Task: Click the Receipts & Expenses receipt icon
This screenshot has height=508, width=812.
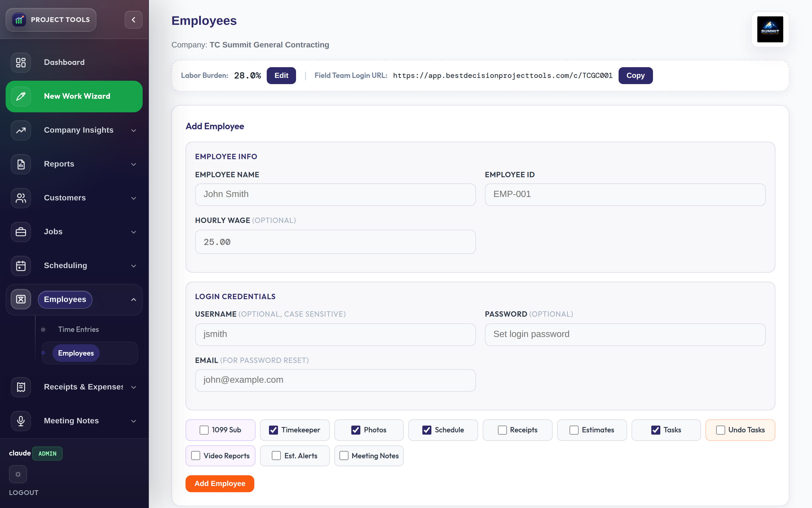Action: tap(21, 387)
